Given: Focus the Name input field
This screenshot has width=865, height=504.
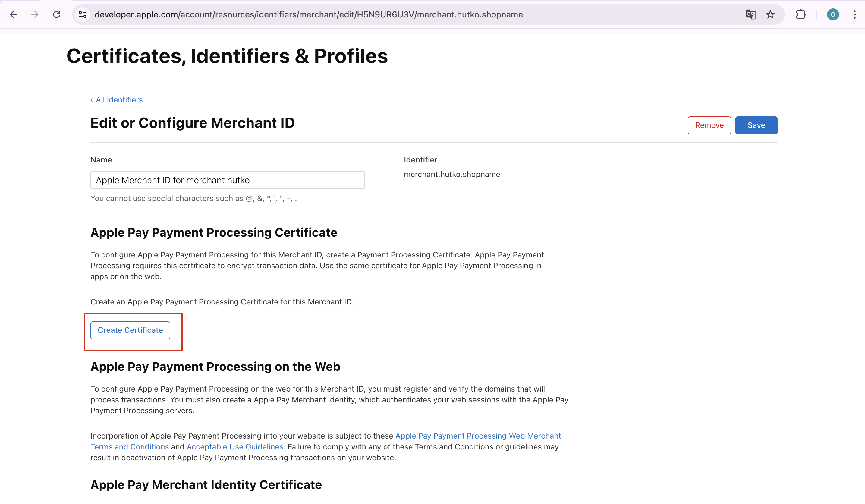Looking at the screenshot, I should coord(227,180).
